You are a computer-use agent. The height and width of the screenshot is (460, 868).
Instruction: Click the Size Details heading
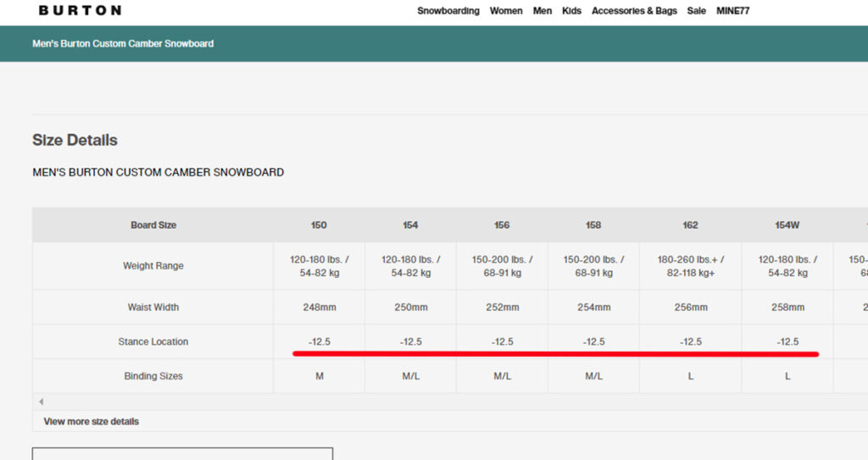coord(75,140)
